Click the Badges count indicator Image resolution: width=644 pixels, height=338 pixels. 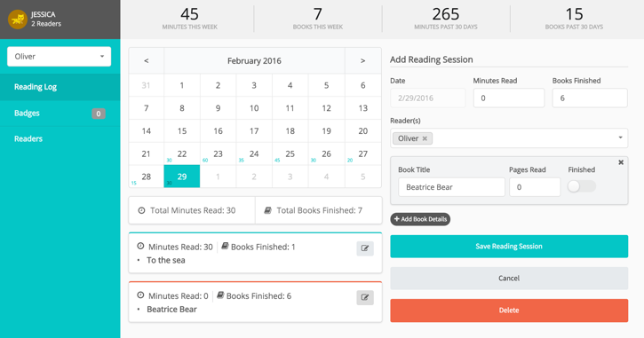click(99, 114)
